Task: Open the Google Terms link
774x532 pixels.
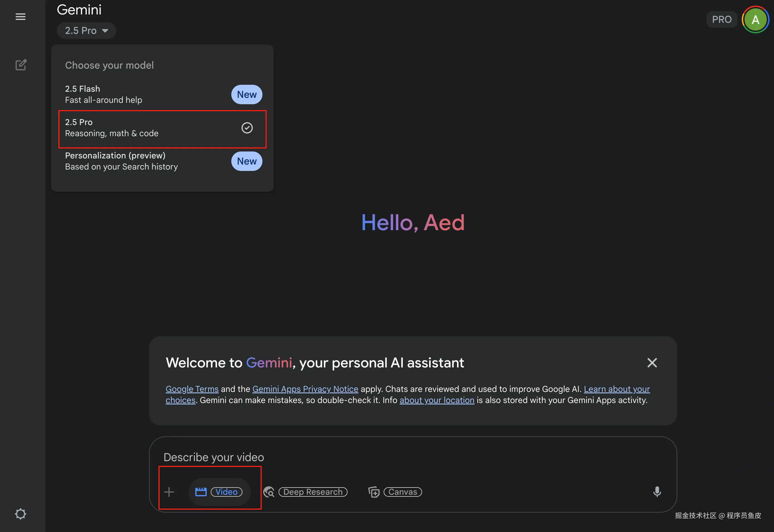Action: click(x=192, y=389)
